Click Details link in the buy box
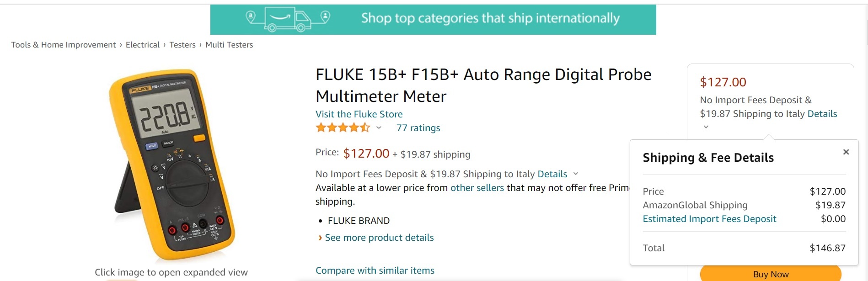Viewport: 868px width, 281px height. 822,114
